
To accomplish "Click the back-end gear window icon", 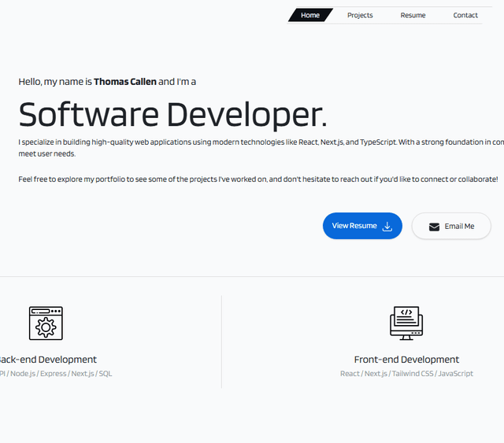I will click(46, 323).
